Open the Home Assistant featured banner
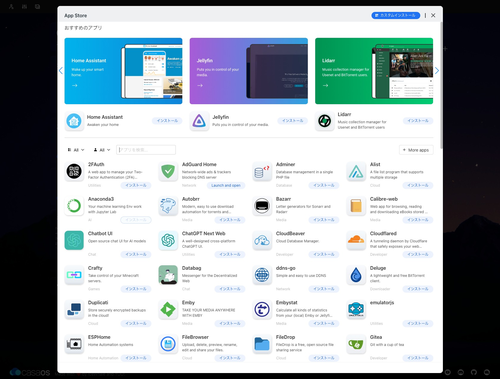Screen dimensions: 500x379 point(123,71)
